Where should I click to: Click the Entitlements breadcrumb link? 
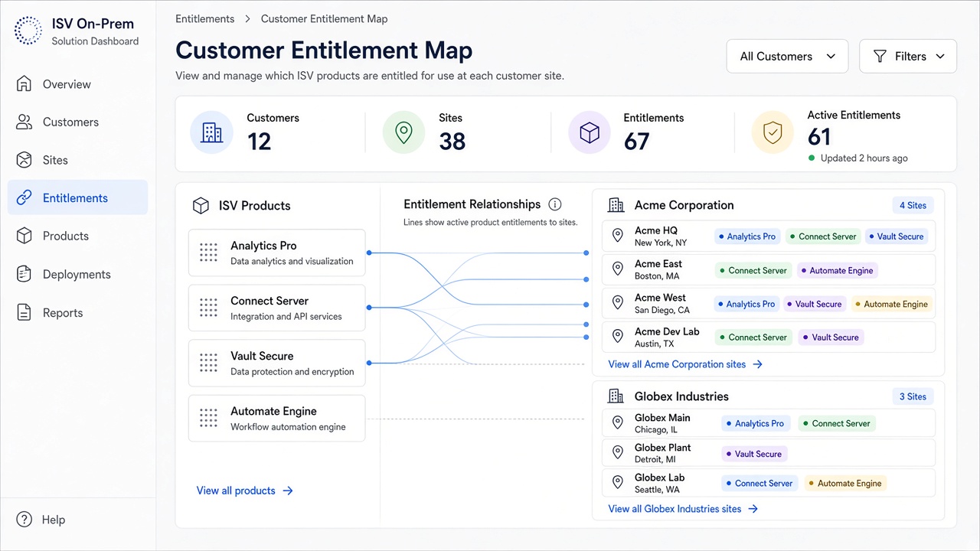pyautogui.click(x=205, y=18)
